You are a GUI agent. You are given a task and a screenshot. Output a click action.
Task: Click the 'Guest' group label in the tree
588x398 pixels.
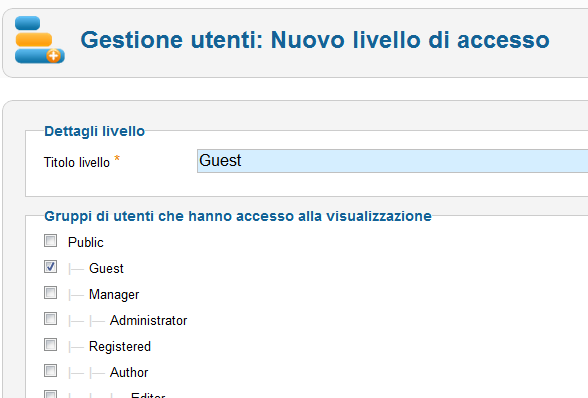(x=106, y=268)
